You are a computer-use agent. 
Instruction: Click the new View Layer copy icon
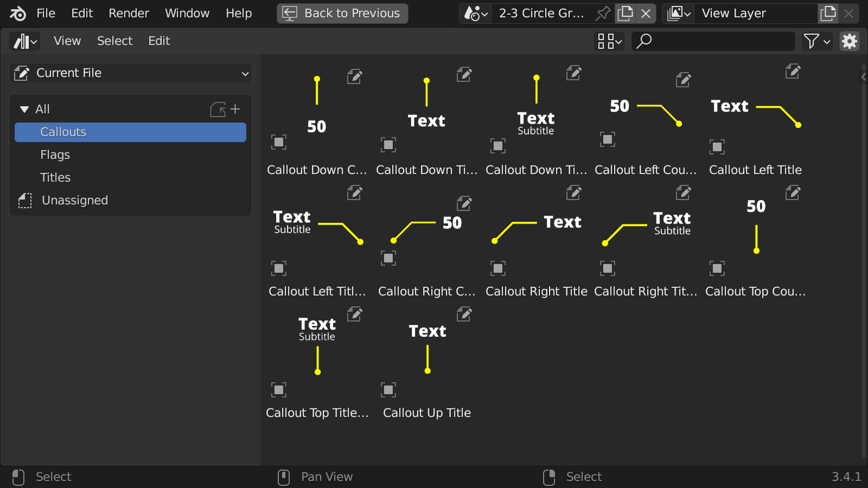tap(828, 14)
